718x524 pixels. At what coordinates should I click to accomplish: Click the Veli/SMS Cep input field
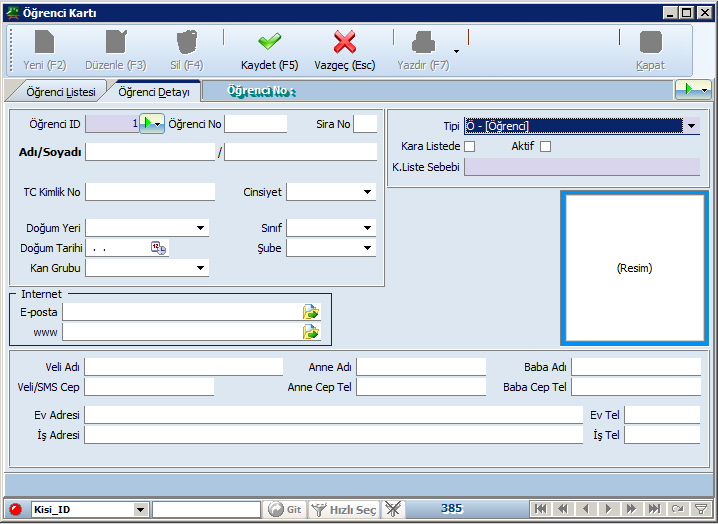pyautogui.click(x=149, y=387)
